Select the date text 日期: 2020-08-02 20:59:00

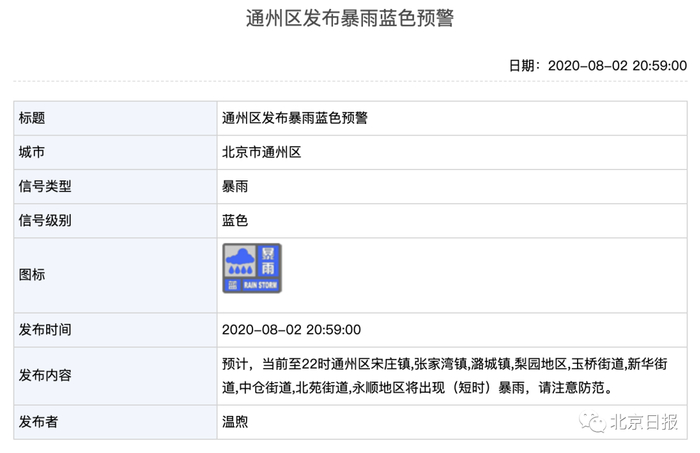[x=598, y=66]
